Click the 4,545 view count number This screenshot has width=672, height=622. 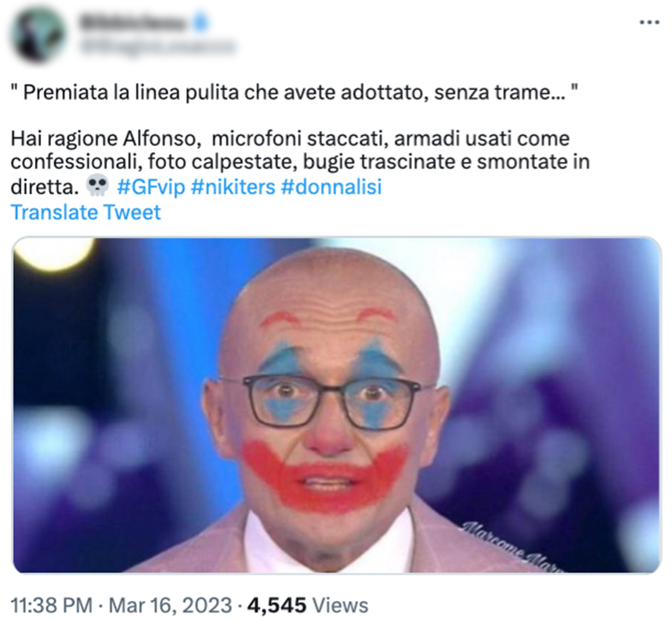tap(277, 605)
